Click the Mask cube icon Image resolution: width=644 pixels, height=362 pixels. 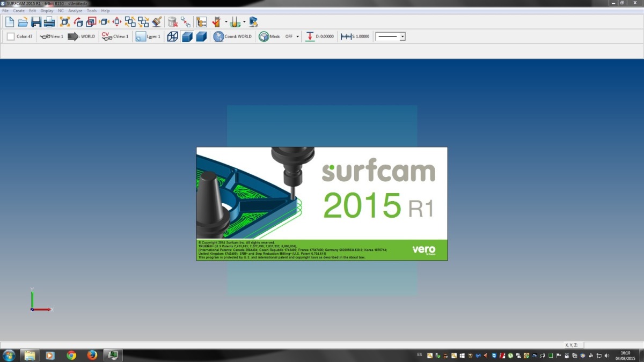click(264, 36)
